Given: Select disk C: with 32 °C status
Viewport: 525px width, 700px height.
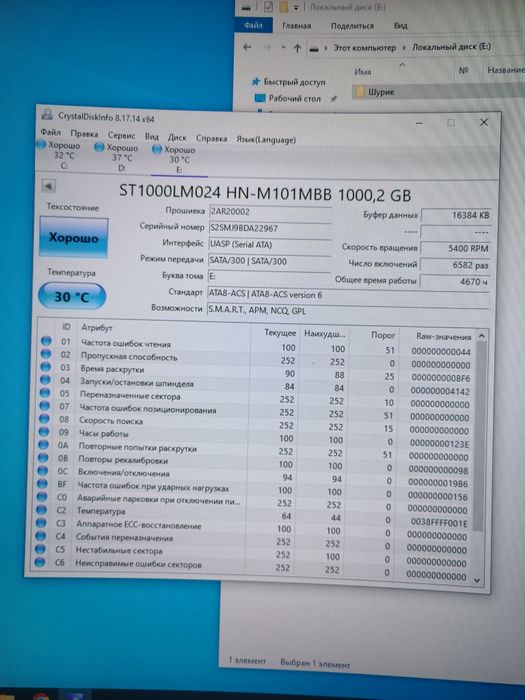Looking at the screenshot, I should click(59, 155).
